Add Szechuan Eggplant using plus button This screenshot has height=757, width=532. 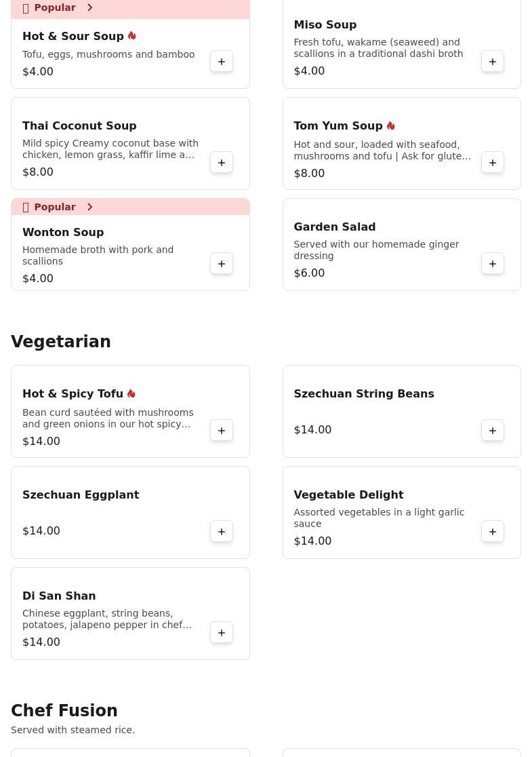(222, 532)
